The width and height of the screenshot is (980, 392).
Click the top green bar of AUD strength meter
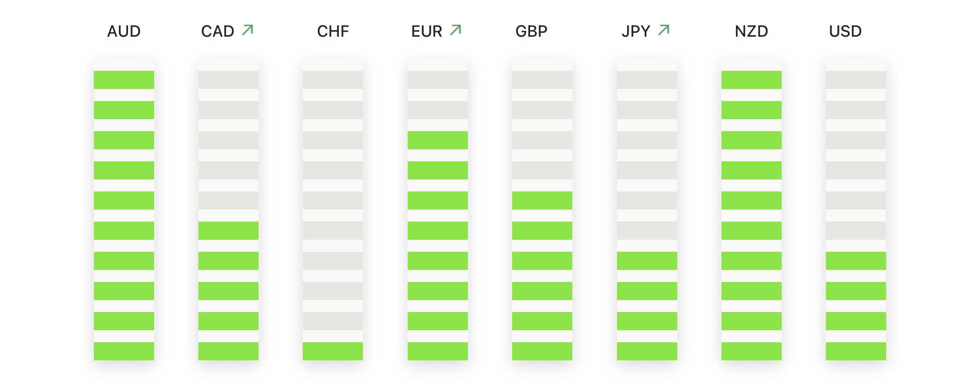tap(124, 80)
